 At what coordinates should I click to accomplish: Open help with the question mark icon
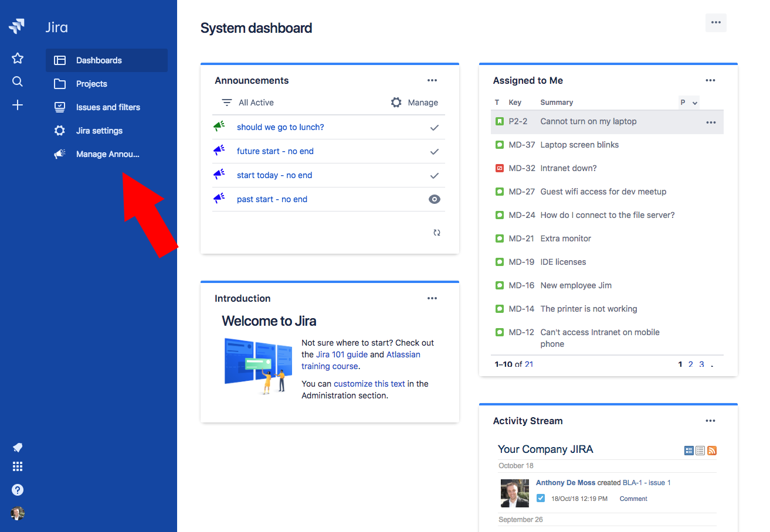click(18, 490)
